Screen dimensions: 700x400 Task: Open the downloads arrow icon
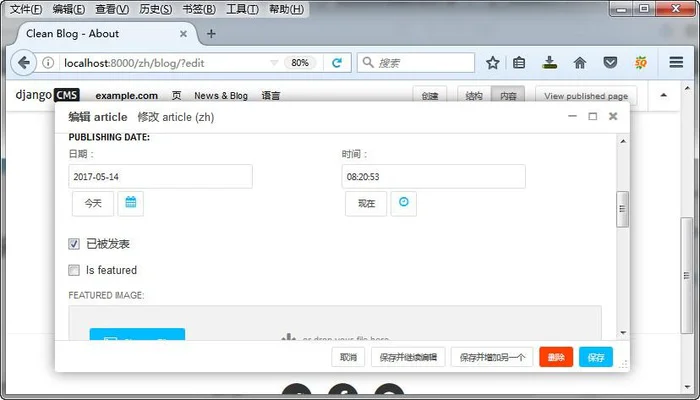pyautogui.click(x=550, y=62)
